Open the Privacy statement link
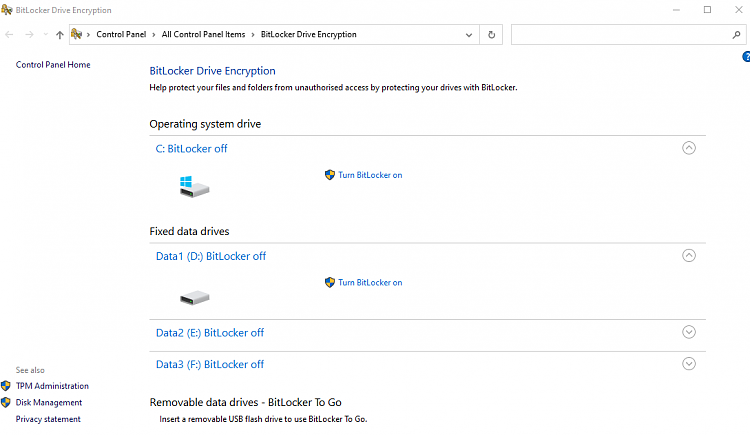Image resolution: width=750 pixels, height=435 pixels. [x=48, y=419]
